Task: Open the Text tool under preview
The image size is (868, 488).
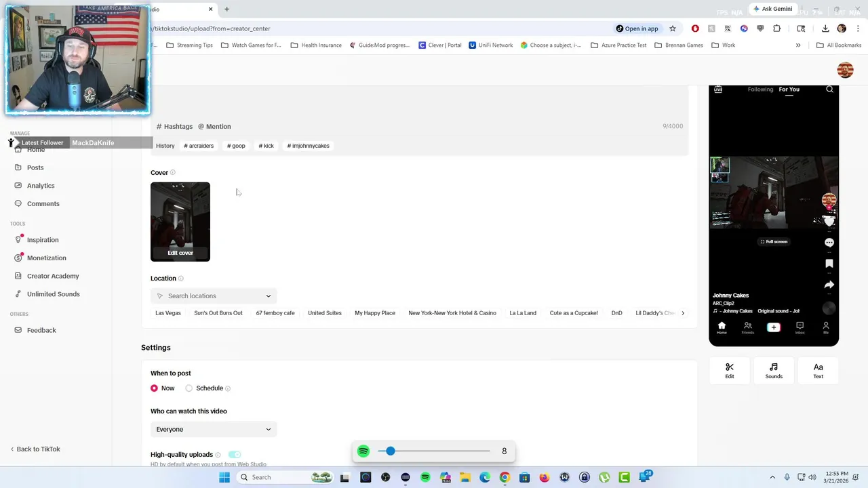Action: (x=818, y=371)
